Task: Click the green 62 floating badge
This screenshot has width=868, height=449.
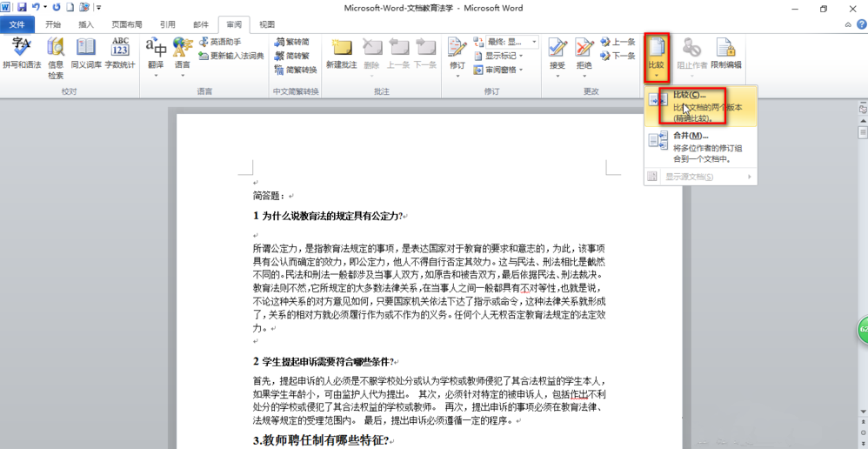Action: pyautogui.click(x=863, y=330)
